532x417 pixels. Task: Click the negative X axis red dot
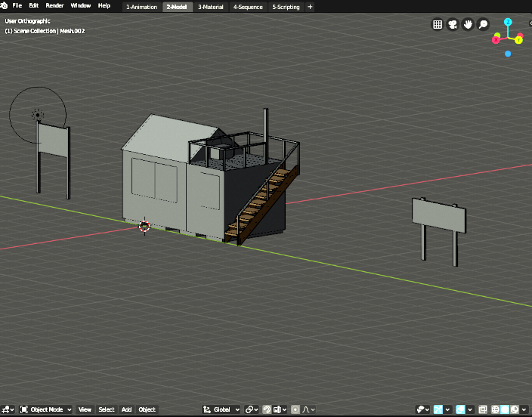(520, 36)
